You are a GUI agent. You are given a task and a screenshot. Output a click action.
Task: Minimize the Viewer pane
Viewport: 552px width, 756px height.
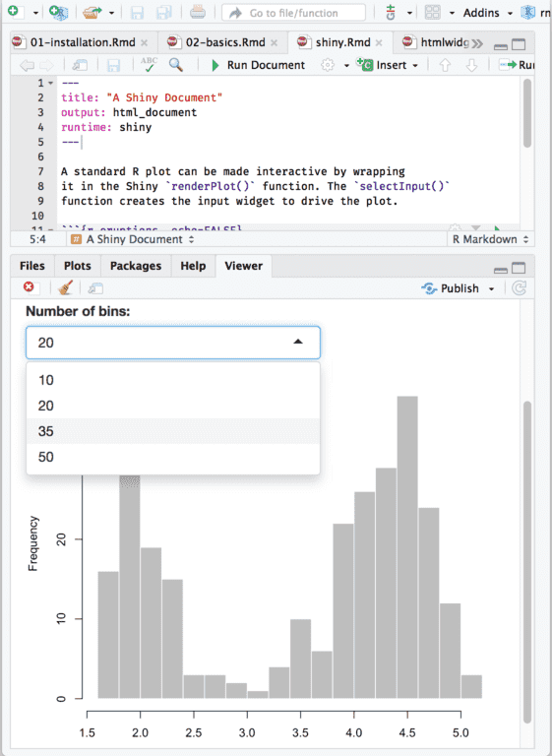501,269
